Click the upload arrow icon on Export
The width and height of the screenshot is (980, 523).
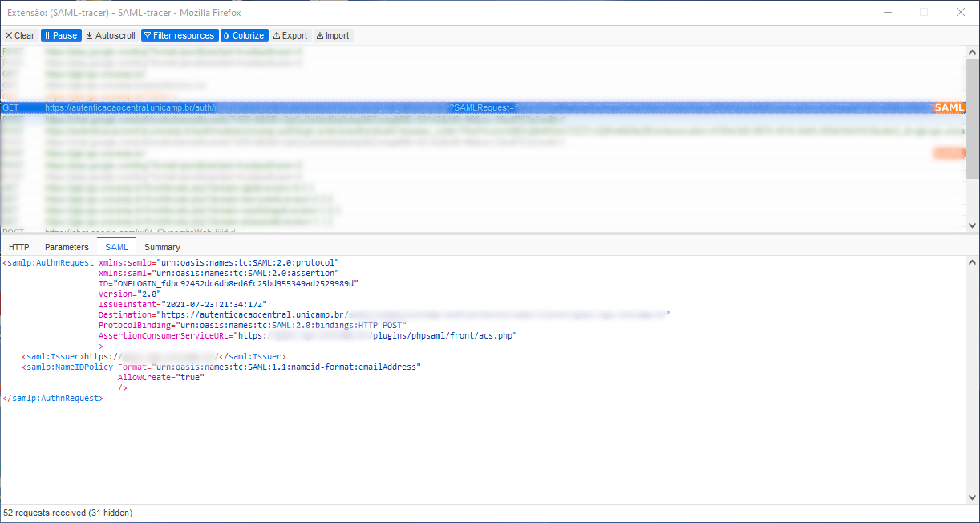pos(277,35)
